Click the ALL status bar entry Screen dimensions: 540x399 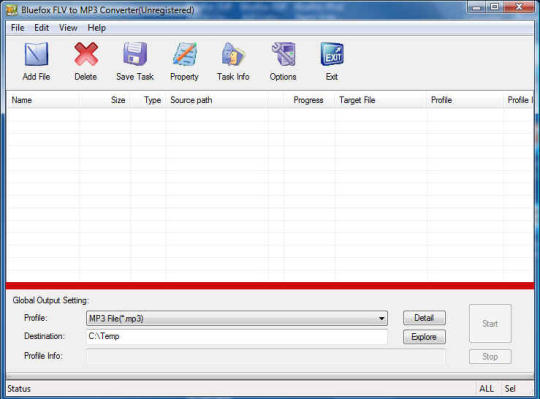486,389
